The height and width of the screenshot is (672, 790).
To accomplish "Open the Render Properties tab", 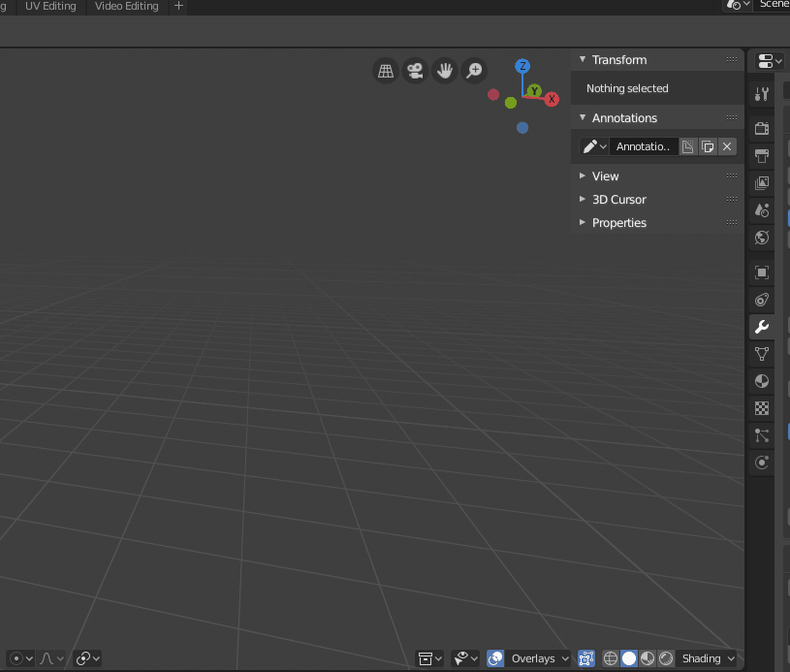I will pyautogui.click(x=761, y=127).
